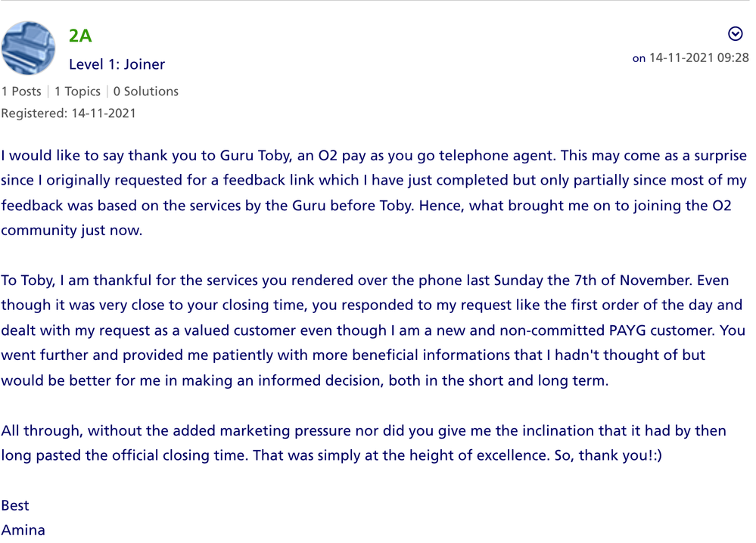Click the Best sign-off line

click(15, 505)
